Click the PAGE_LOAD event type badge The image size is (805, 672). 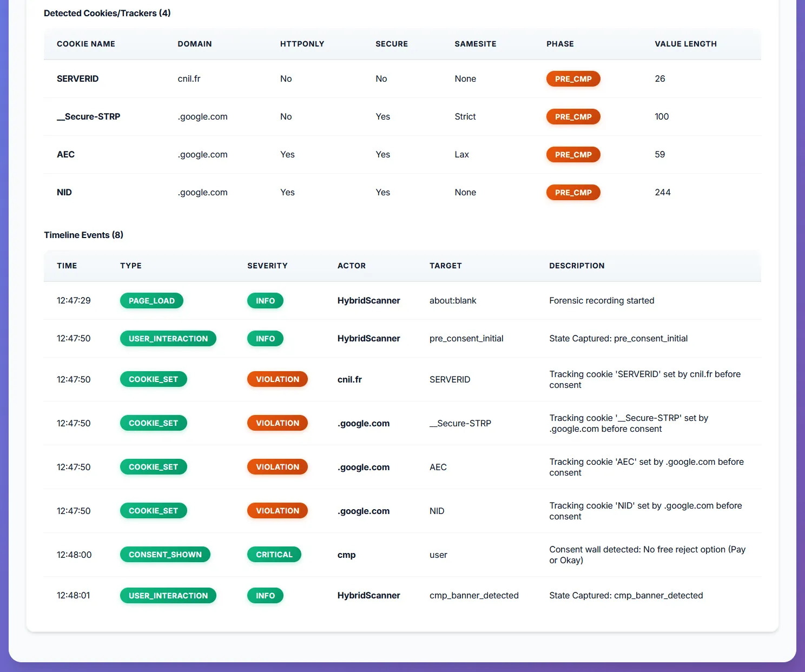click(151, 300)
